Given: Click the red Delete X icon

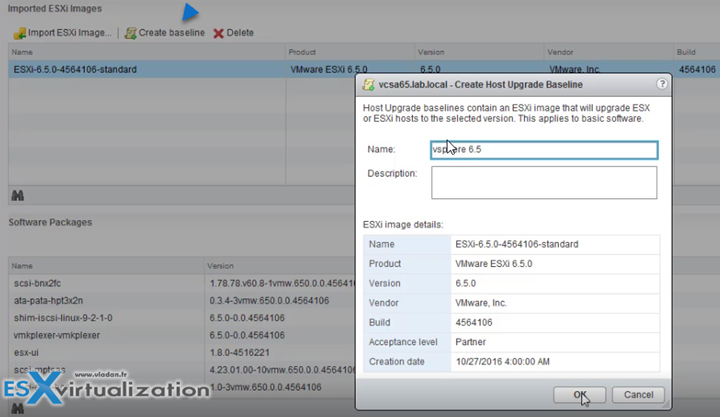Looking at the screenshot, I should click(218, 33).
